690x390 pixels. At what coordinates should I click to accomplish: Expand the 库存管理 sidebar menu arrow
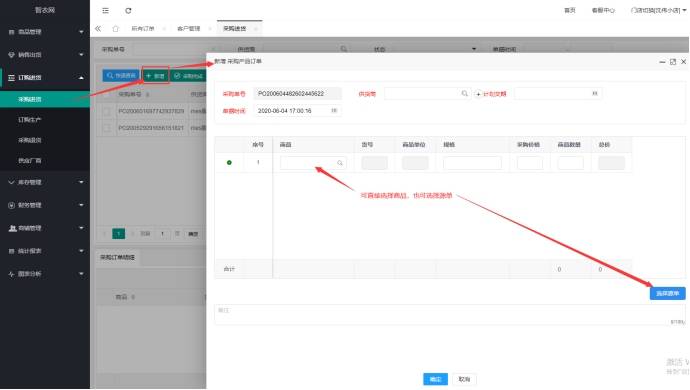(x=81, y=182)
